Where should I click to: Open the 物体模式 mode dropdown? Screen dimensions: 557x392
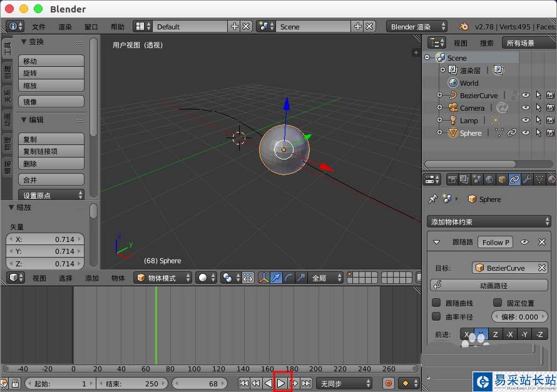tap(163, 278)
